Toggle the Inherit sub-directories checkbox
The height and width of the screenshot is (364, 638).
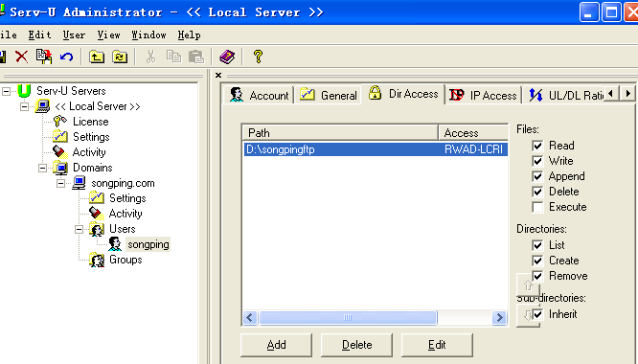click(x=538, y=314)
